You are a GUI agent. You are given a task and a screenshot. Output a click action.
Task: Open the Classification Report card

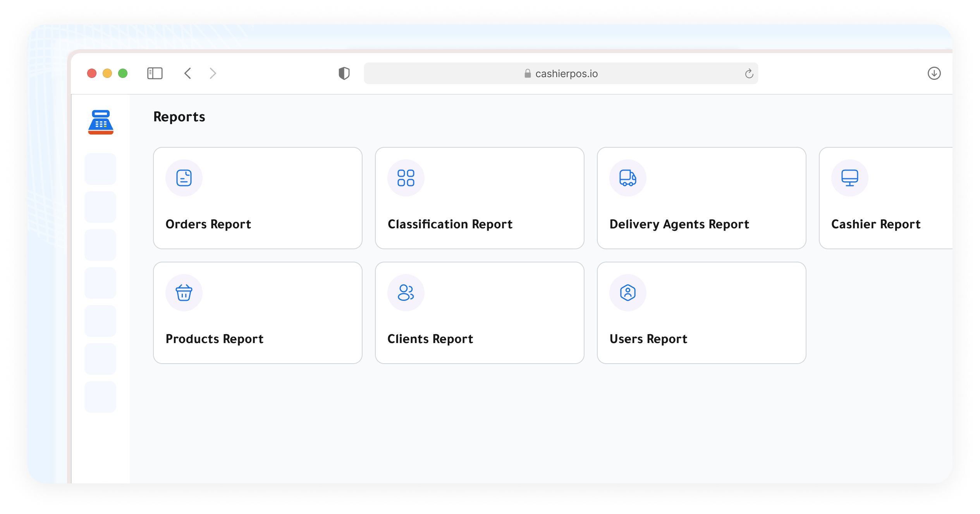[480, 198]
